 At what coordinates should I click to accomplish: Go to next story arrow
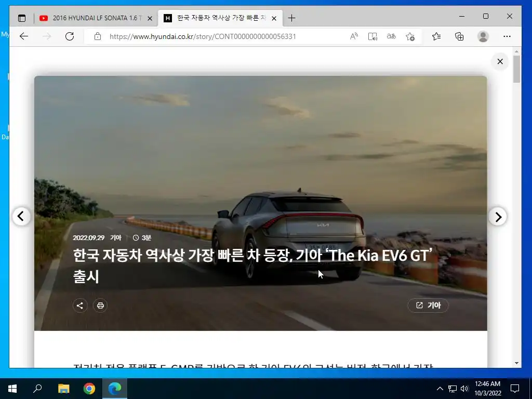tap(498, 217)
